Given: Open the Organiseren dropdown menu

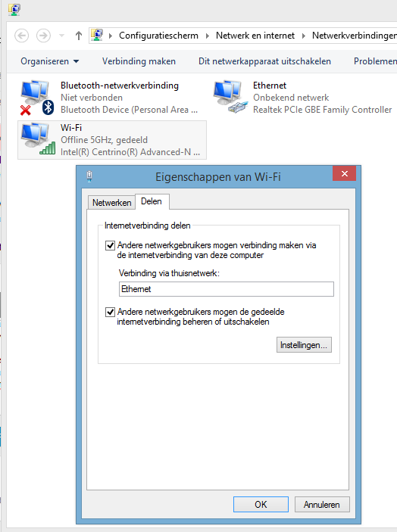Looking at the screenshot, I should click(x=49, y=61).
